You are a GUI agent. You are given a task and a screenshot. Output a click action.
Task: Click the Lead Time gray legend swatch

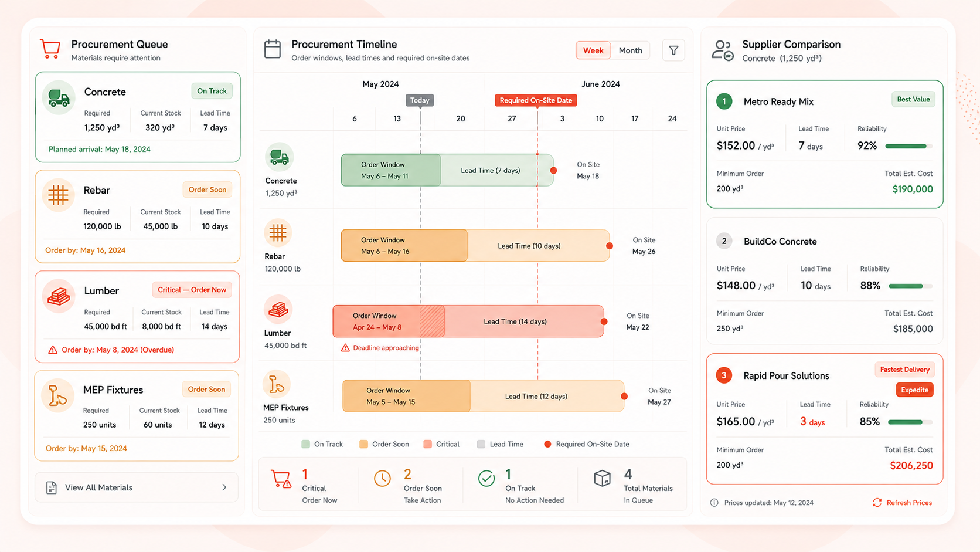(x=481, y=444)
